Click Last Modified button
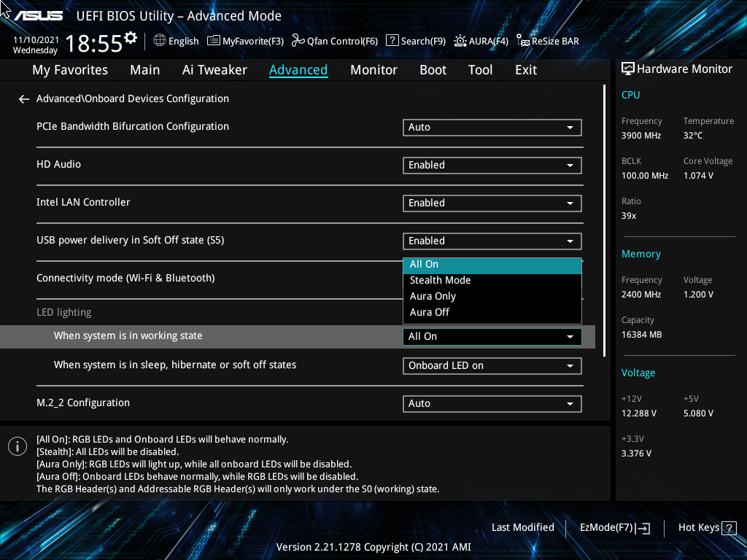 (x=522, y=528)
